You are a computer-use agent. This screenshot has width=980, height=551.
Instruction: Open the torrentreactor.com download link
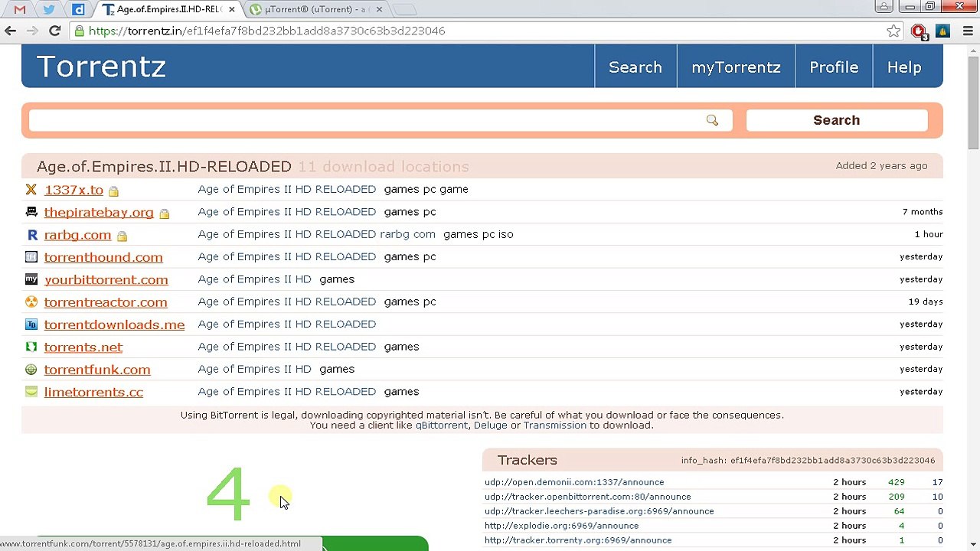106,302
